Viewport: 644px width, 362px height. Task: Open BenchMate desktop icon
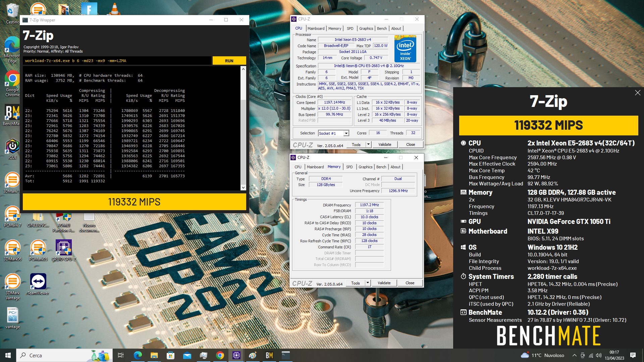click(12, 115)
